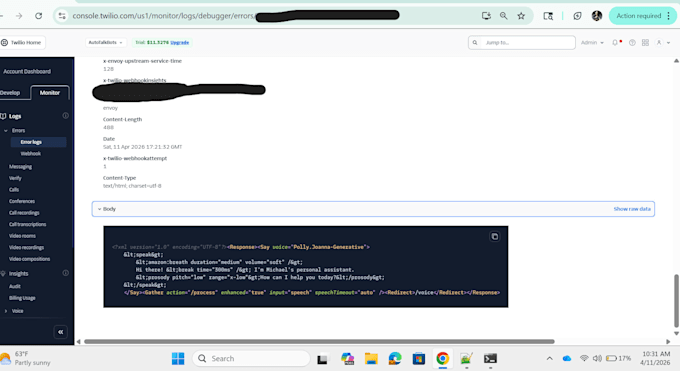Open the taskbar clock showing 10:31 AM
The image size is (680, 371).
click(x=656, y=358)
